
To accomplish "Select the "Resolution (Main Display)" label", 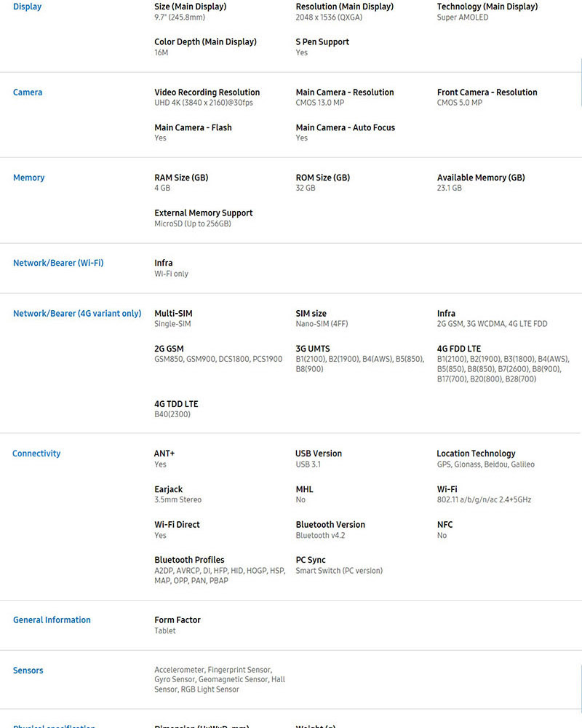I will (344, 7).
